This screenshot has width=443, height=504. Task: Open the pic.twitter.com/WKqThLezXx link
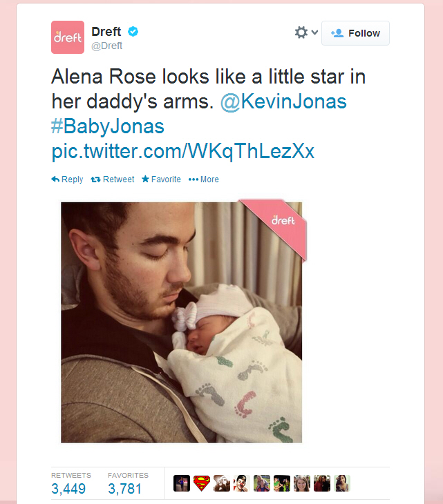coord(182,151)
